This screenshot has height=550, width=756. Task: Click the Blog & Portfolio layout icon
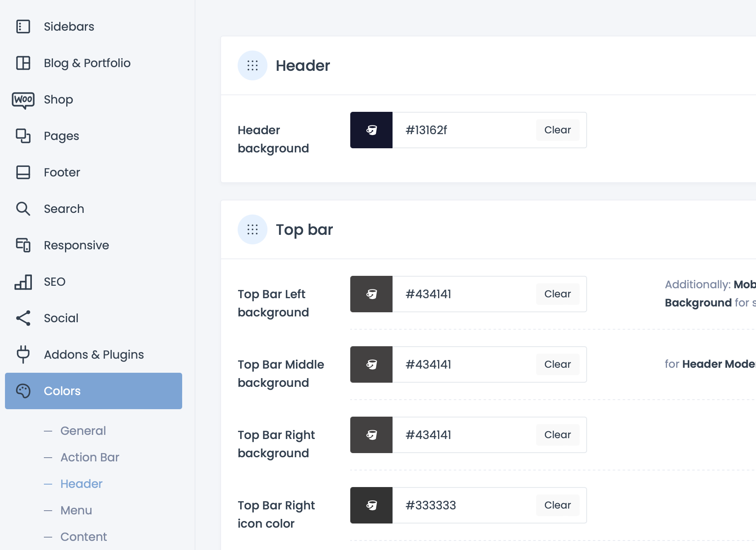pos(23,63)
